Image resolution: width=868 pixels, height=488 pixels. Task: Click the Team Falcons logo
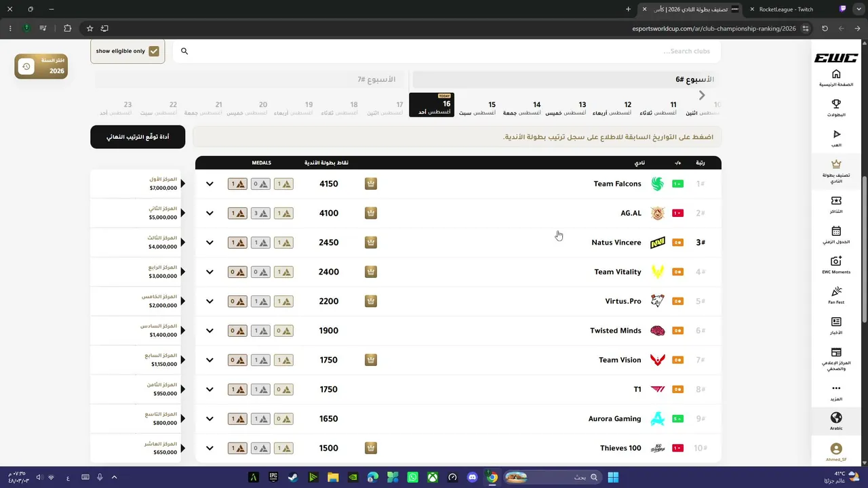(x=657, y=184)
